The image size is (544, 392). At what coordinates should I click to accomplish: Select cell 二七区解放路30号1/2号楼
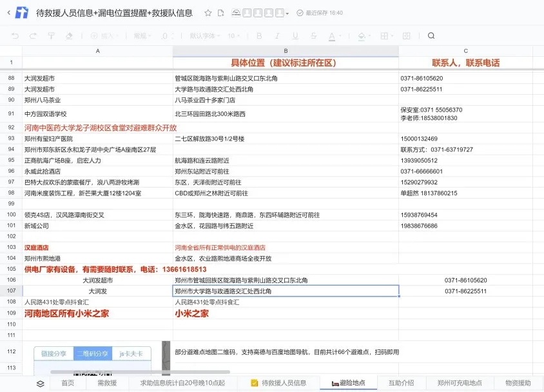(286, 139)
